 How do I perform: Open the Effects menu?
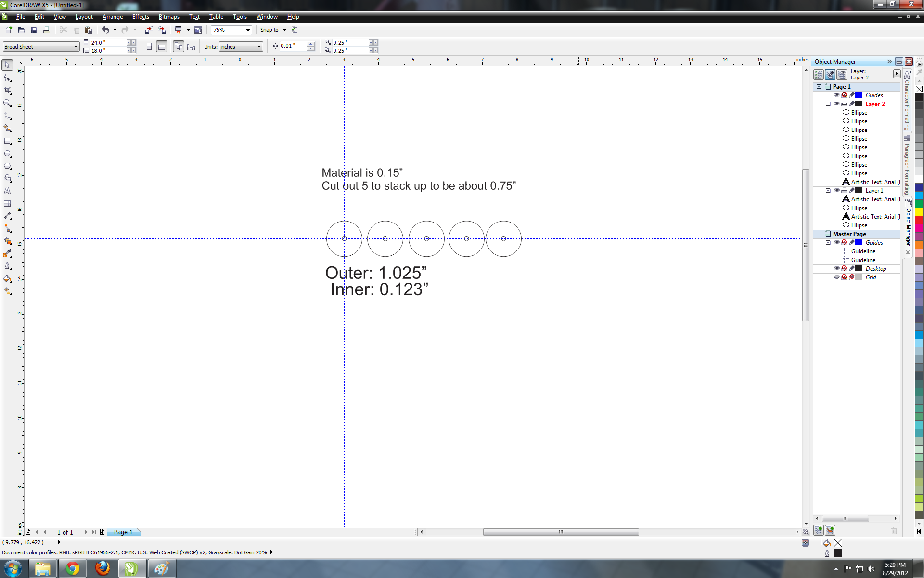pos(141,17)
